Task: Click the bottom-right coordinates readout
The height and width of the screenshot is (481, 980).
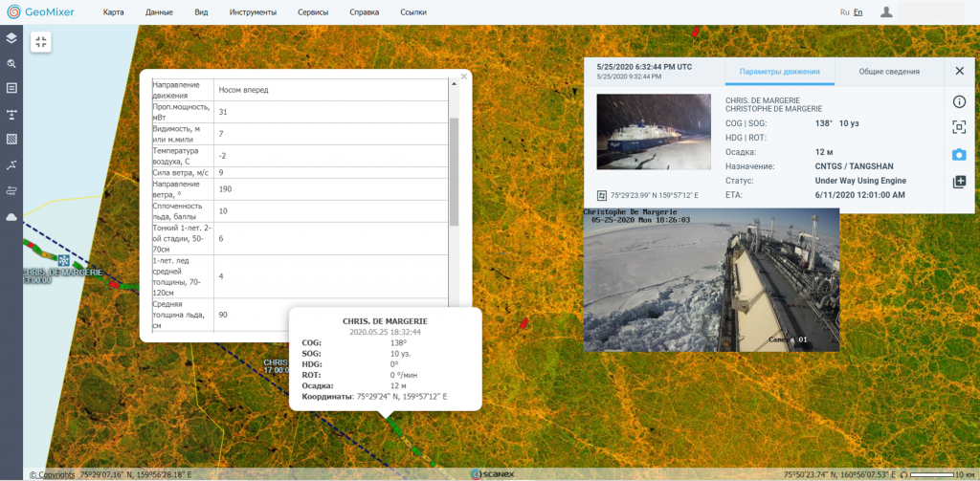Action: 838,474
